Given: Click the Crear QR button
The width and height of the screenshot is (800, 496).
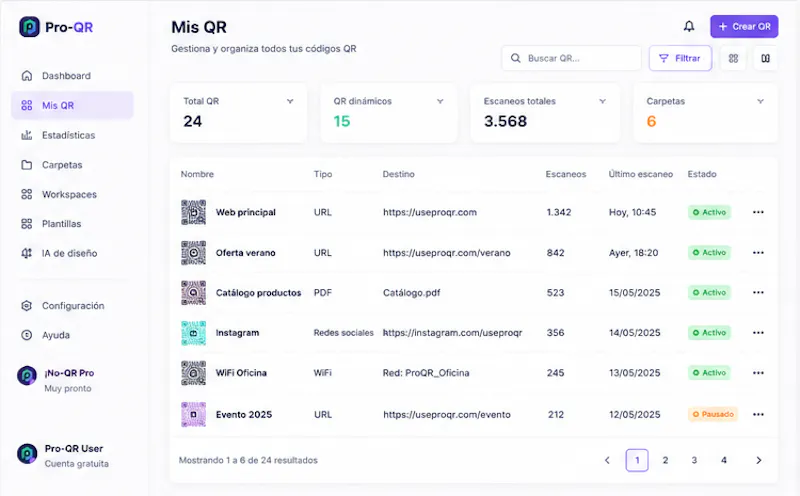Looking at the screenshot, I should point(744,27).
